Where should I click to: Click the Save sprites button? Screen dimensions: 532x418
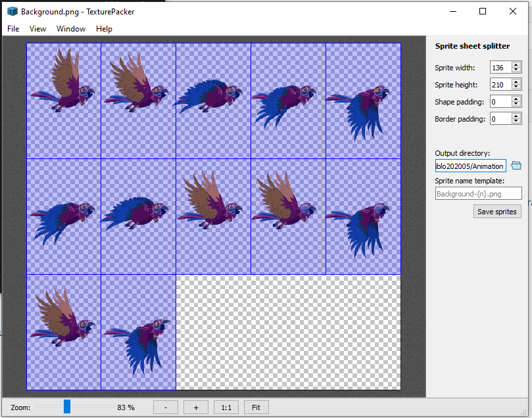(497, 212)
